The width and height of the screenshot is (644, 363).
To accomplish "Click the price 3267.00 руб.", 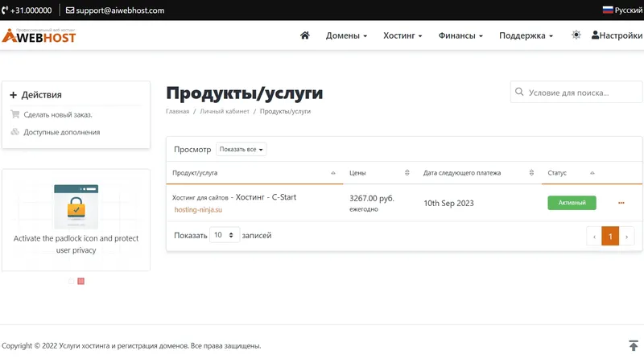I will point(372,198).
